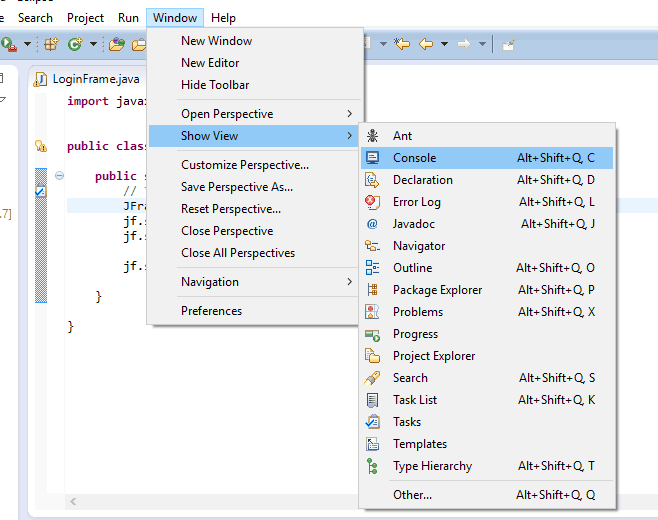658x520 pixels.
Task: Click the Tasks view icon
Action: (x=372, y=422)
